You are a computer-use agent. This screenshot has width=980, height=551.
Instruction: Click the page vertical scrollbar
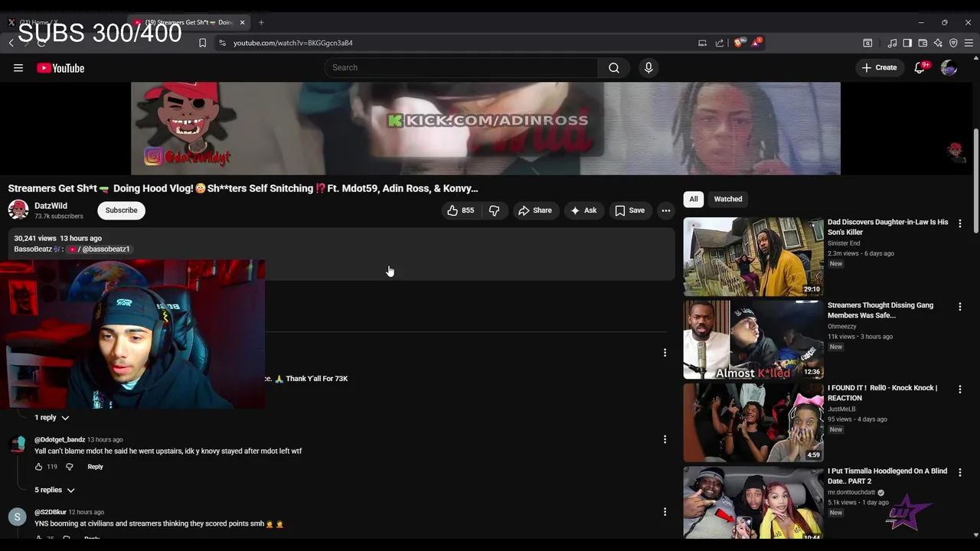pyautogui.click(x=975, y=182)
